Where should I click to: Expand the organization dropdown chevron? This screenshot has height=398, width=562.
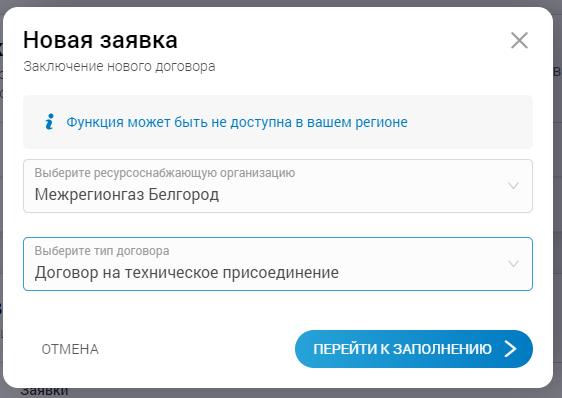click(513, 186)
